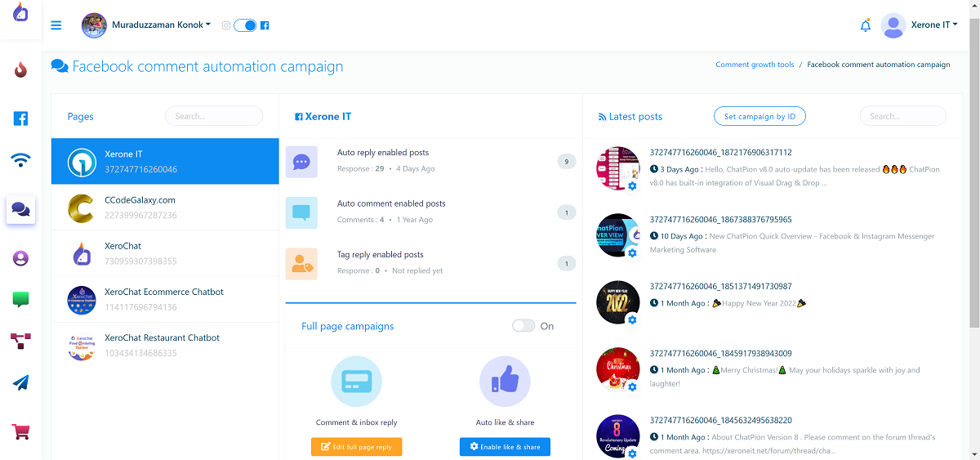Viewport: 980px width, 460px height.
Task: Select the XeroChat Ecommerce Chatbot page
Action: coord(165,299)
